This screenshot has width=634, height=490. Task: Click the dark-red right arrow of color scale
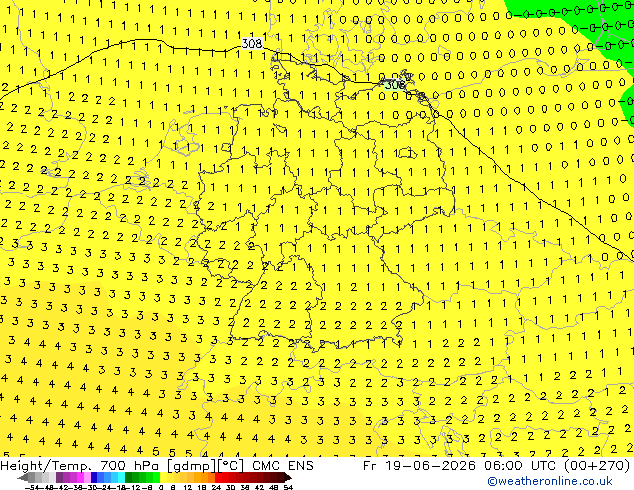tap(288, 477)
